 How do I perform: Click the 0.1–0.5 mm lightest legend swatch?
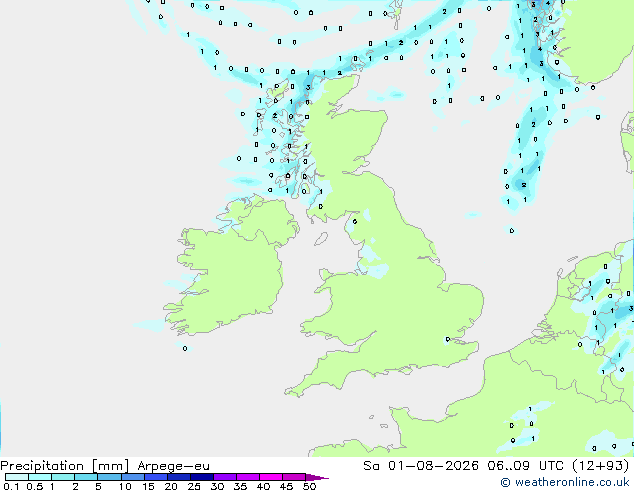17,477
